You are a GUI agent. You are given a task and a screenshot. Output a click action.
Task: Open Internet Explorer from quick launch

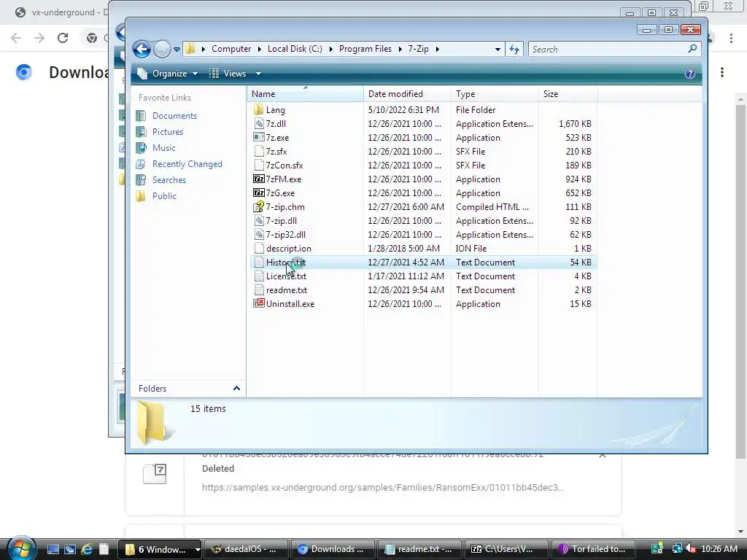point(88,549)
